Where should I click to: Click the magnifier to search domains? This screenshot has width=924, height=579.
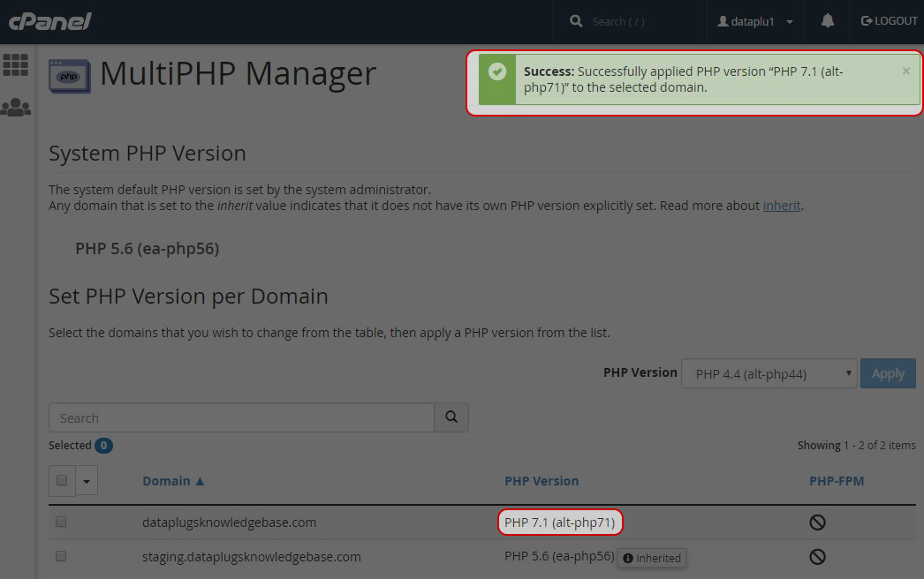coord(451,417)
